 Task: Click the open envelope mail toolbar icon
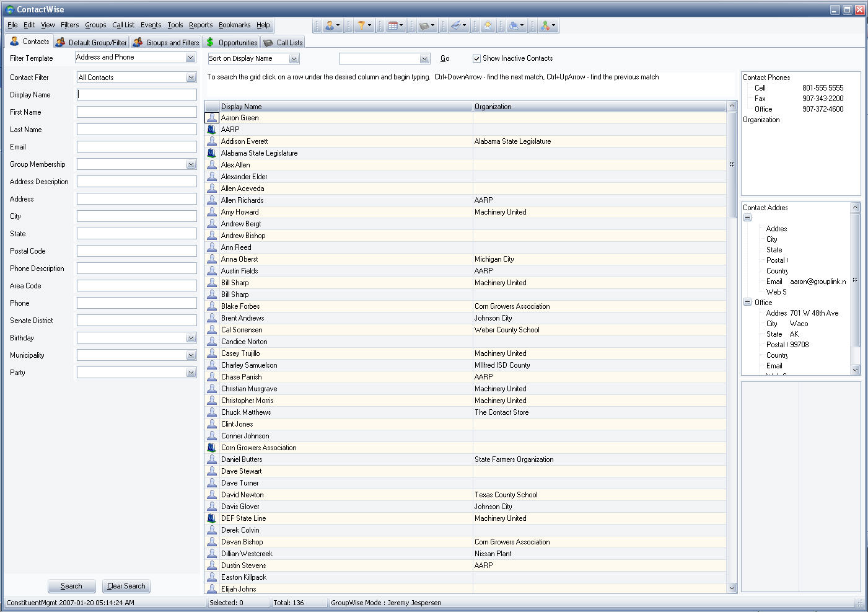[488, 25]
